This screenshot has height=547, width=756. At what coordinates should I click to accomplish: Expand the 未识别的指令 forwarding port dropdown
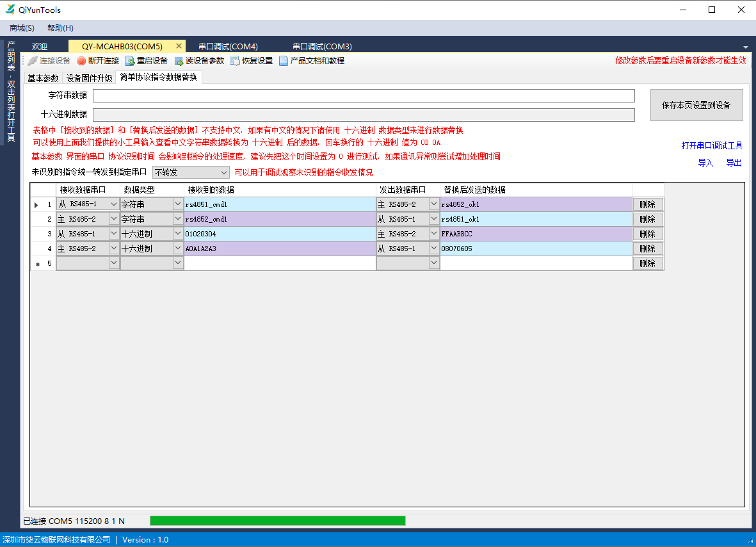[x=223, y=172]
